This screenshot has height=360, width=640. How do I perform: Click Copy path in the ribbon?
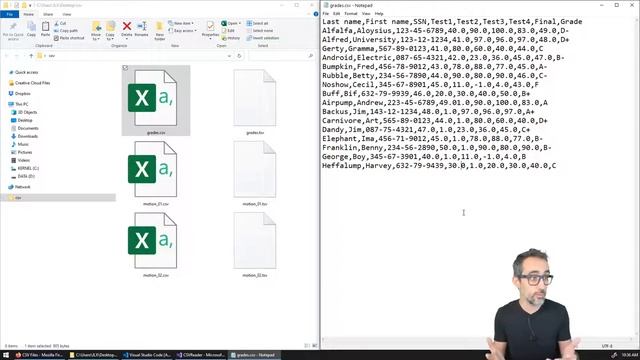pos(66,31)
